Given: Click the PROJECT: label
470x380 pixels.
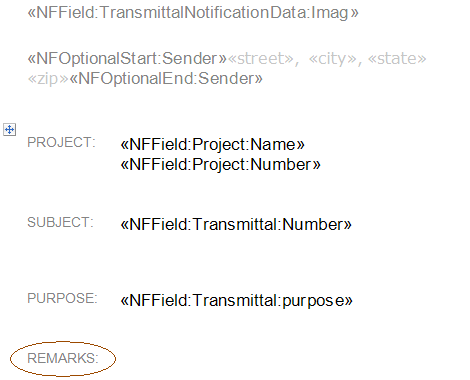Looking at the screenshot, I should click(x=61, y=142).
